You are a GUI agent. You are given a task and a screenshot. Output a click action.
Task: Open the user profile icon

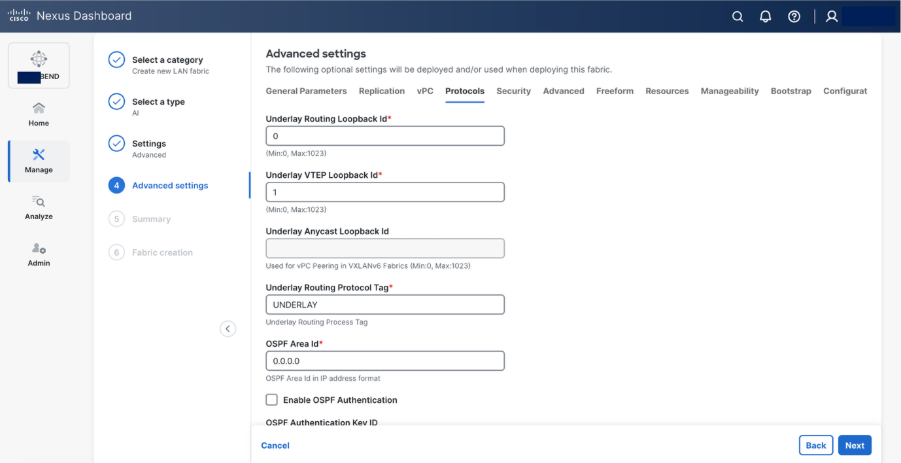point(831,17)
